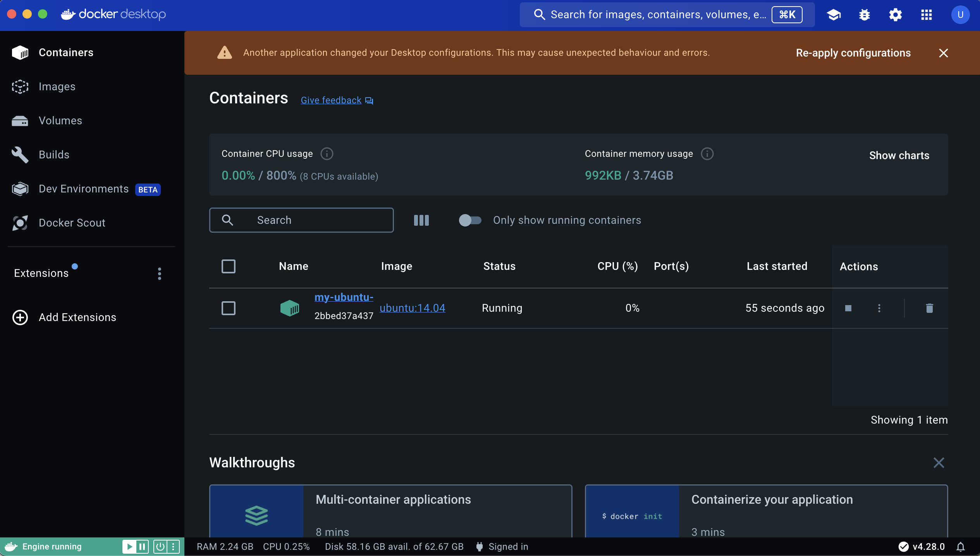Check the select-all containers checkbox
The width and height of the screenshot is (980, 556).
pyautogui.click(x=228, y=266)
